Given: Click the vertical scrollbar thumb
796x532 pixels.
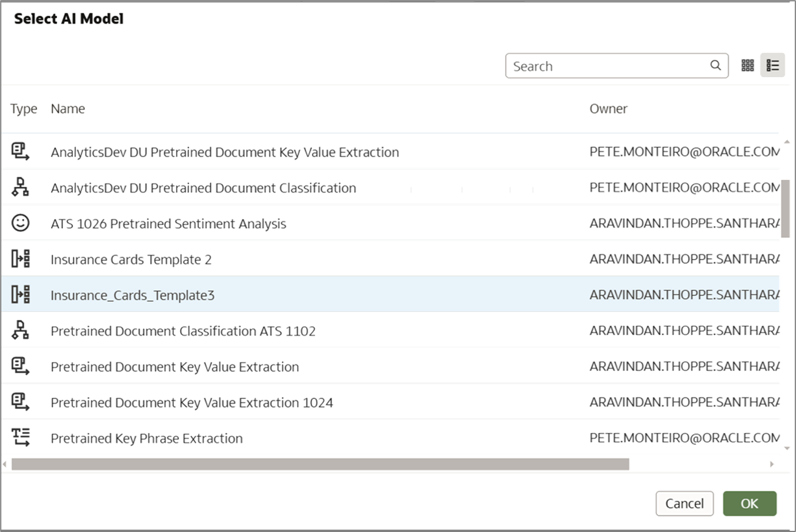Looking at the screenshot, I should point(785,209).
